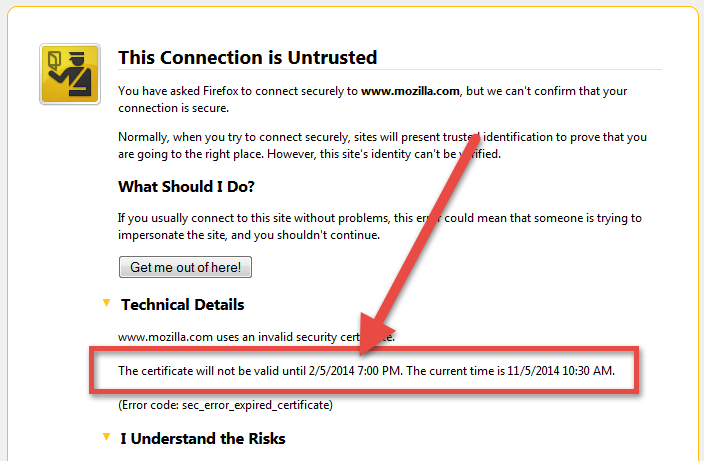Select the 'Technical Details' section heading
This screenshot has width=704, height=461.
coord(182,305)
